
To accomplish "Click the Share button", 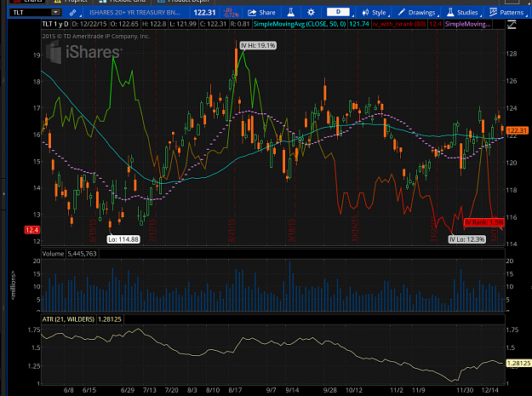I will point(261,13).
